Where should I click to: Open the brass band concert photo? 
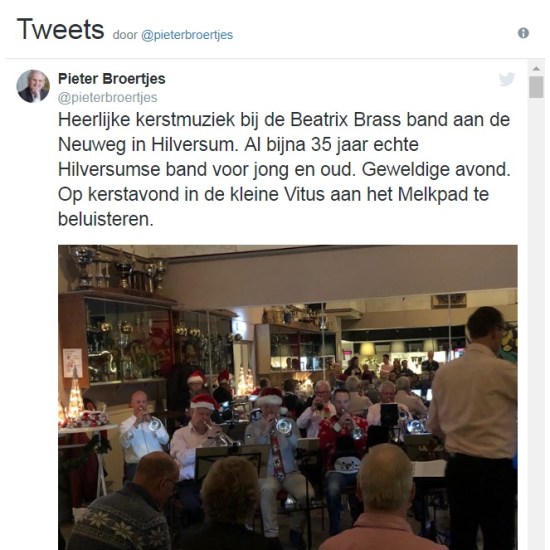[x=288, y=397]
